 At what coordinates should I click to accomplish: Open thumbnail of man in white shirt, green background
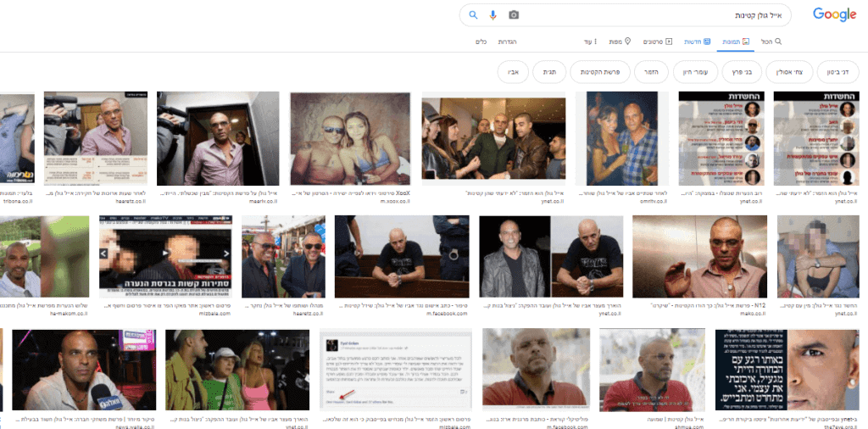pos(44,257)
